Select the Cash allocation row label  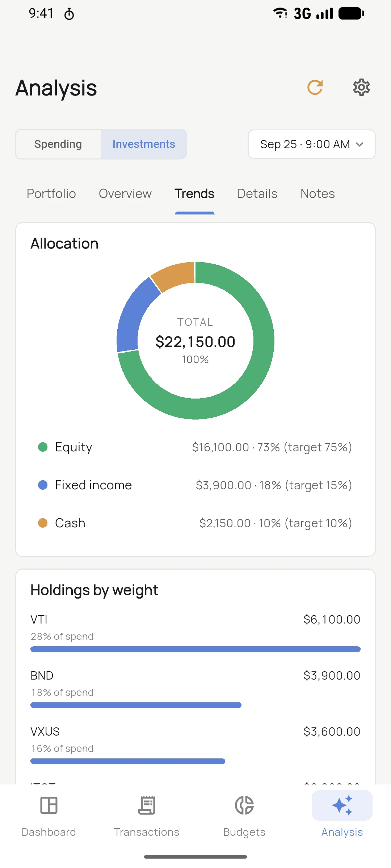tap(70, 523)
